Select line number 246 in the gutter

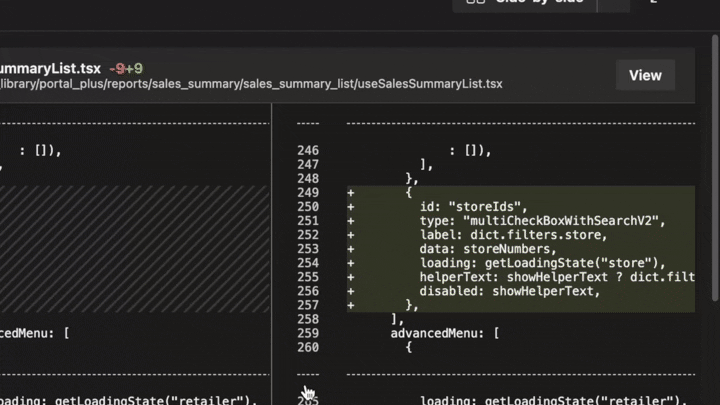pos(308,151)
